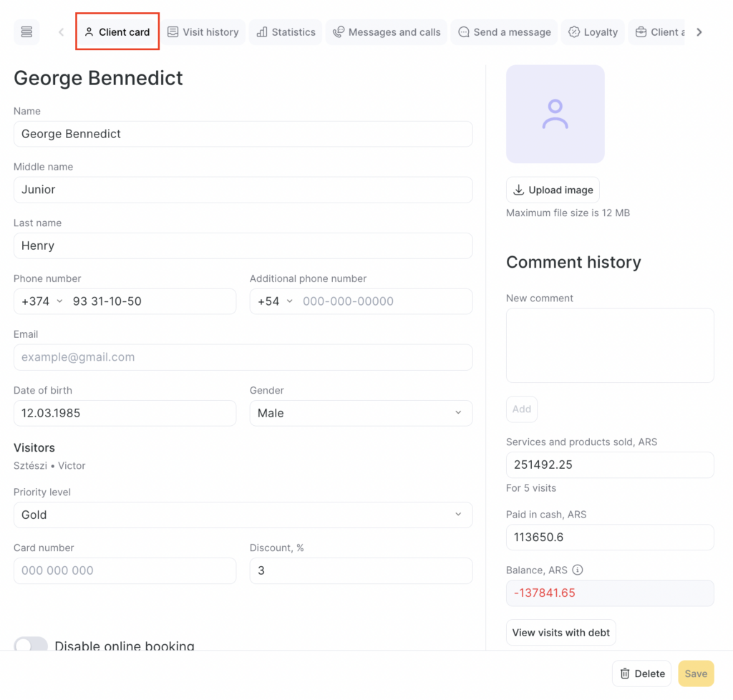Click the Delete button with trash icon

(641, 674)
